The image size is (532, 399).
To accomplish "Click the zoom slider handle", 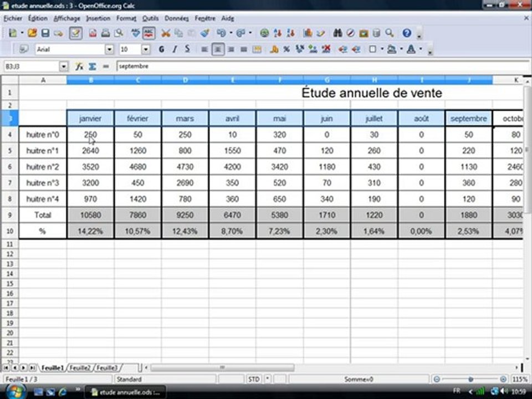I will tap(470, 379).
